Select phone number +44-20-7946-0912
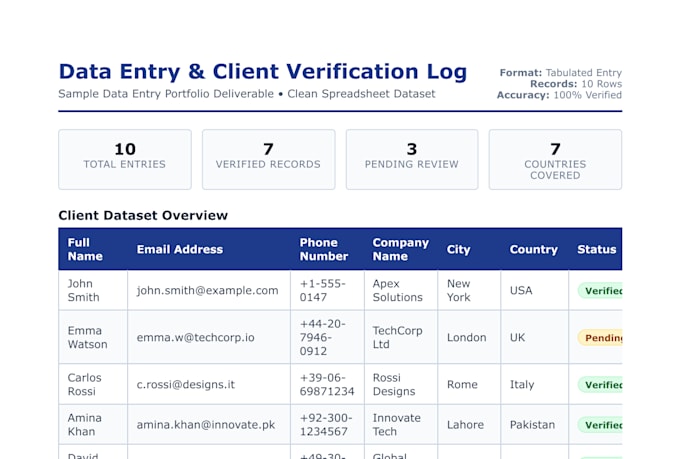Viewport: 680px width, 459px height. click(327, 337)
